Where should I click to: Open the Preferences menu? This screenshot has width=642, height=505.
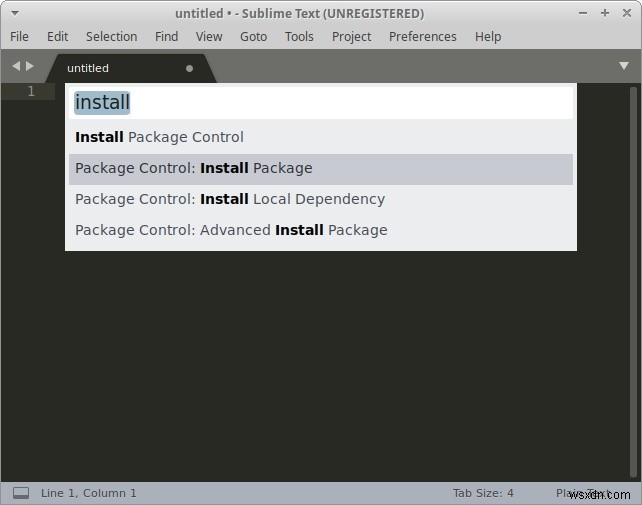[x=423, y=37]
